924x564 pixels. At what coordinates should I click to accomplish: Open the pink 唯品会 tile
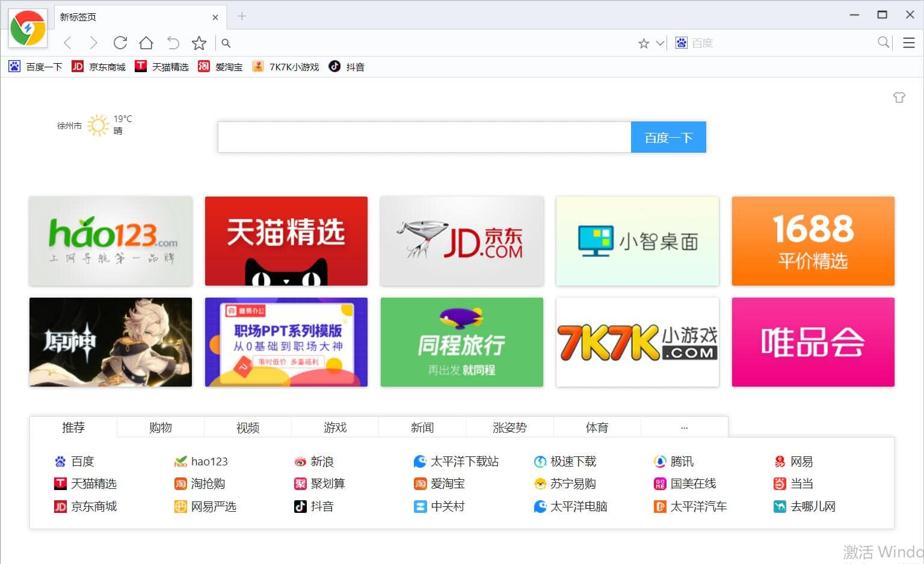[813, 342]
